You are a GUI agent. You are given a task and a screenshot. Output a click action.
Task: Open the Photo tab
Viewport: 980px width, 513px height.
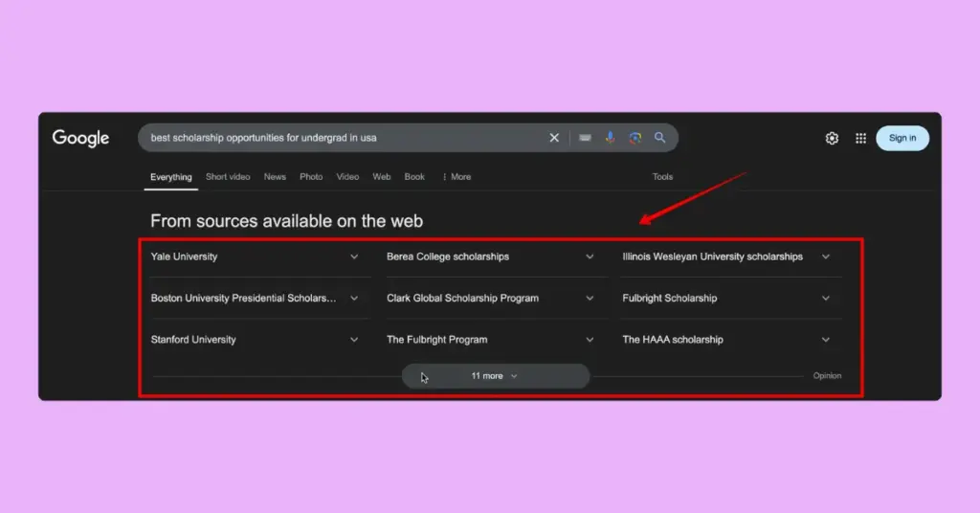pyautogui.click(x=311, y=177)
